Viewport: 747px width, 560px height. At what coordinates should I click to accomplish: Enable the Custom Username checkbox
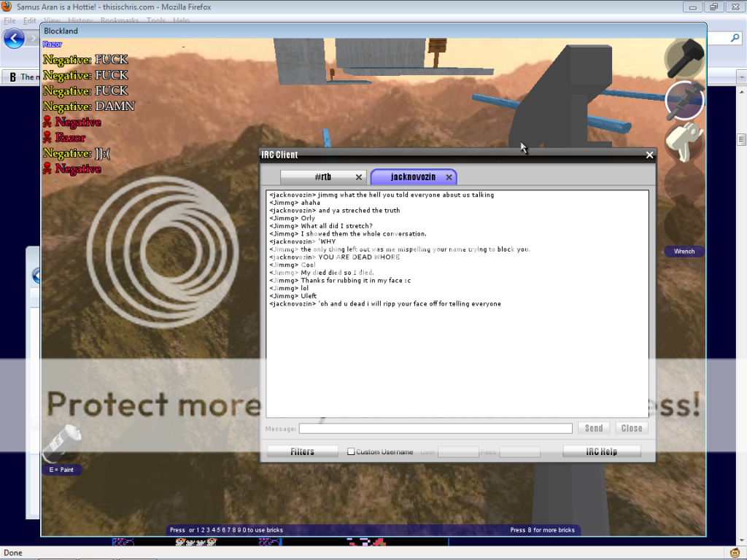(351, 452)
